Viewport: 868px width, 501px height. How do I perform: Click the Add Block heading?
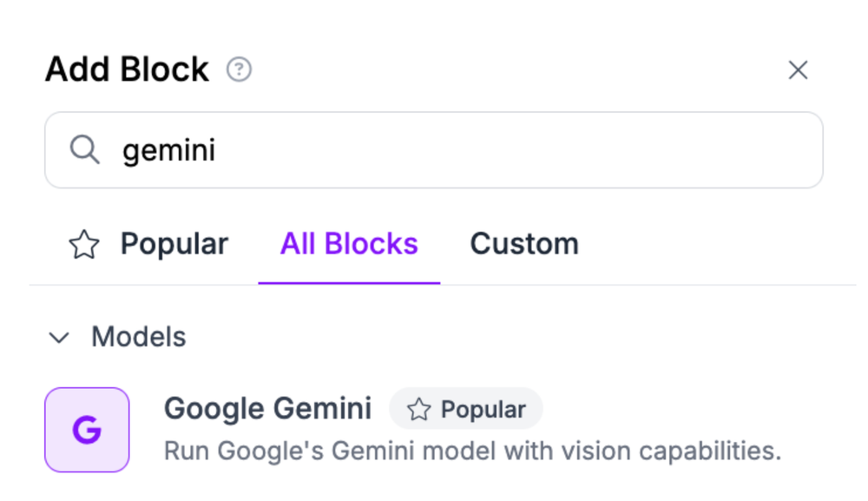(126, 69)
